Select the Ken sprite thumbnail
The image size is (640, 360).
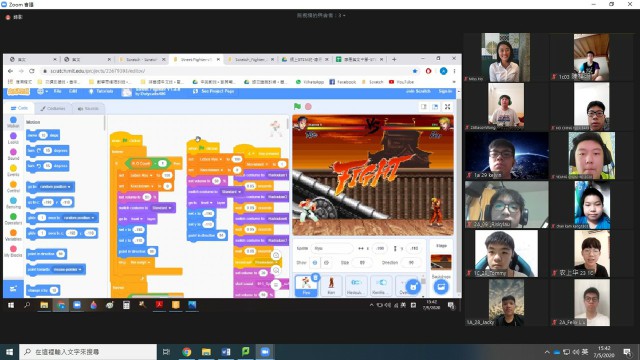tap(331, 285)
